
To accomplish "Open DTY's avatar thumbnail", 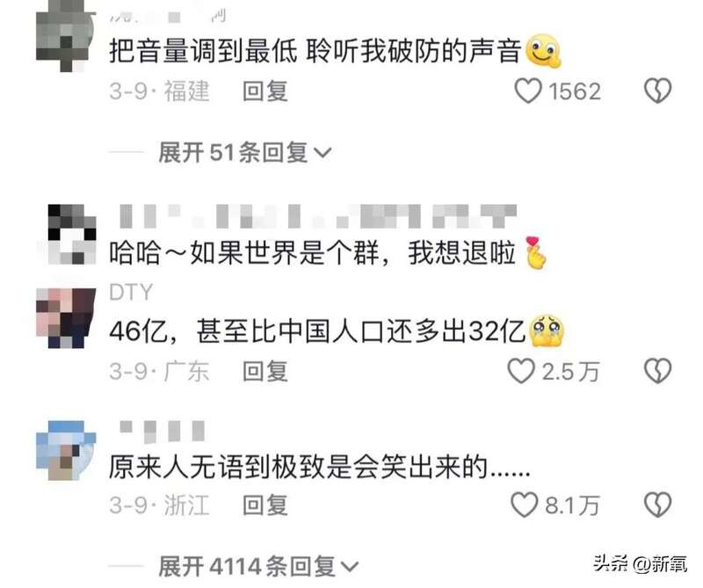I will 66,318.
